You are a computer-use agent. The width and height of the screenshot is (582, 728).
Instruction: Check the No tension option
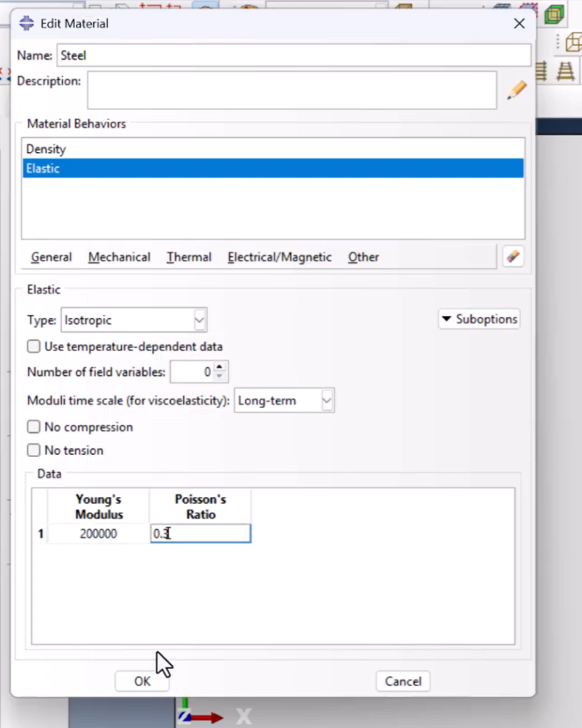(33, 451)
